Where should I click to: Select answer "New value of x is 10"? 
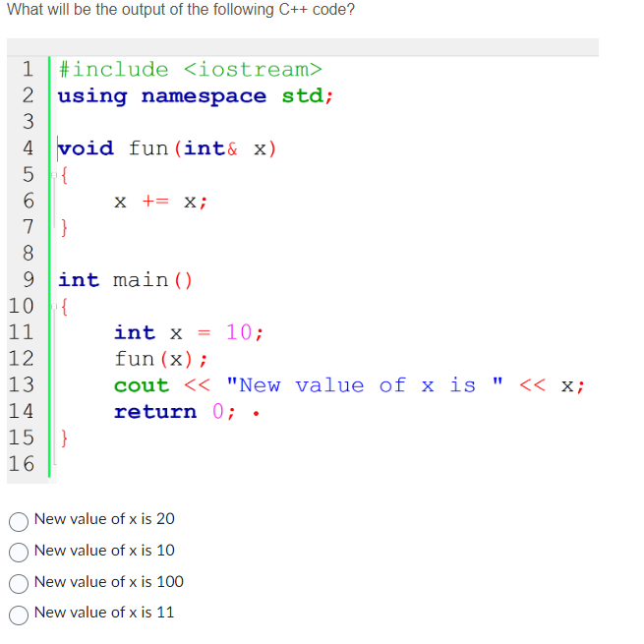[19, 552]
